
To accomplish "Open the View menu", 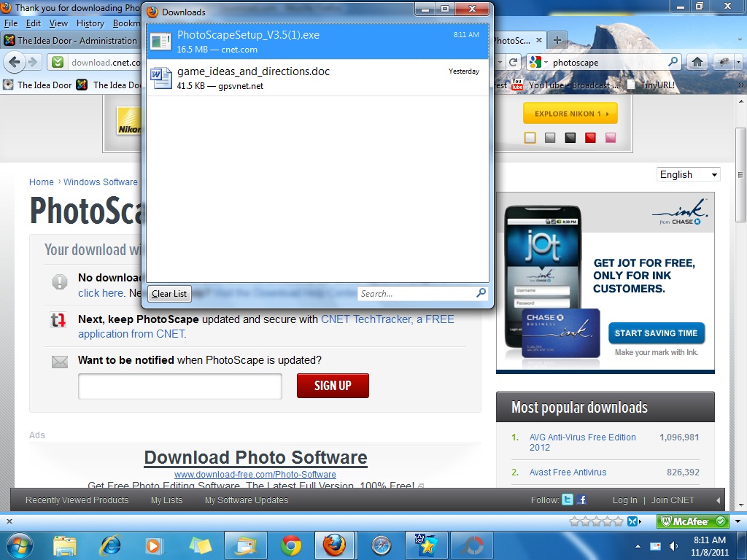I will pos(58,23).
